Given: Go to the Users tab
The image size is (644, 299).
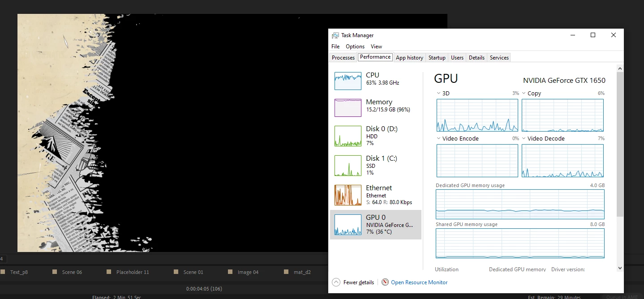Looking at the screenshot, I should tap(457, 58).
